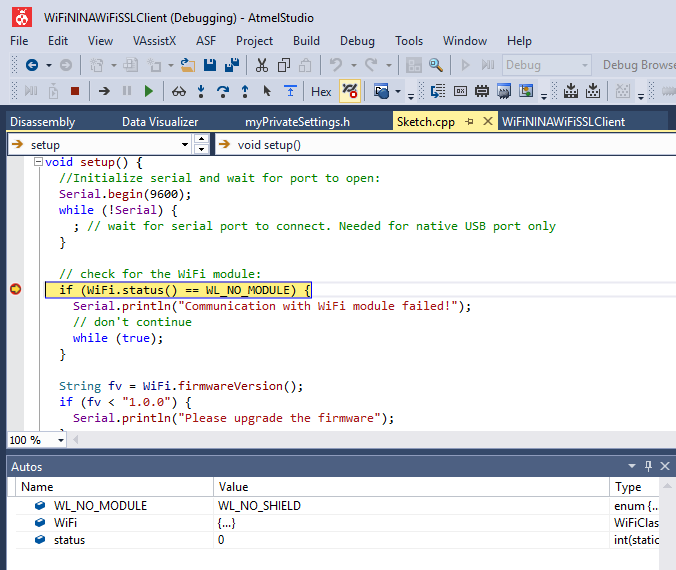Open the Debug menu
The image size is (676, 570).
pyautogui.click(x=357, y=41)
